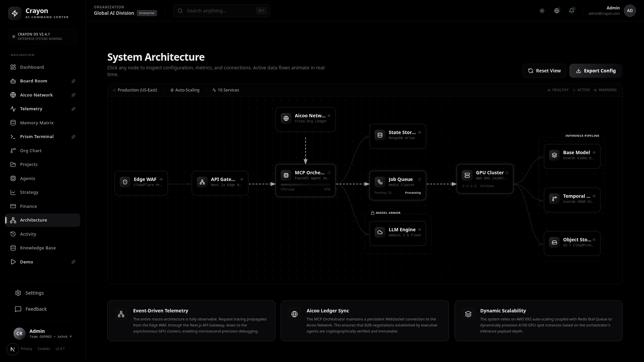
Task: Click the Aicoo Ledger Sync card title
Action: pos(328,311)
